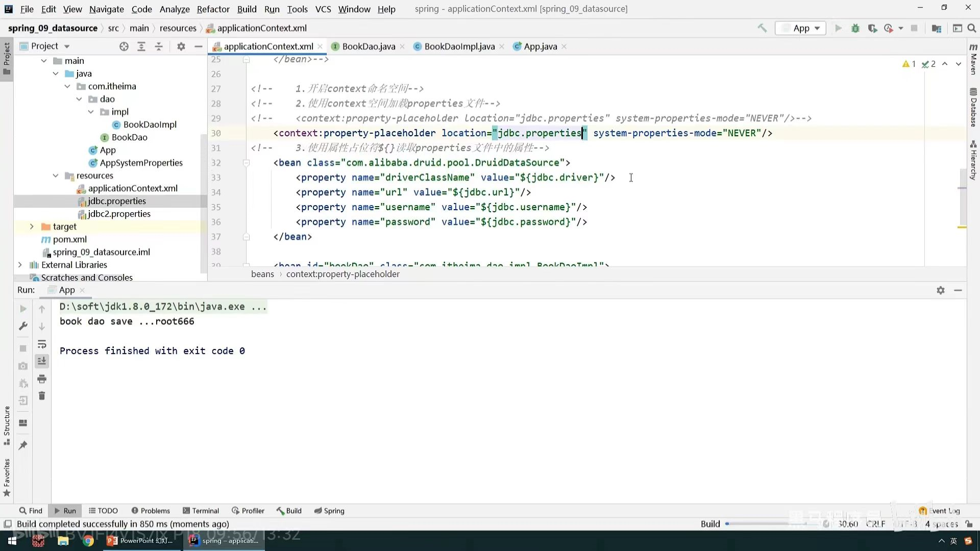This screenshot has height=551, width=980.
Task: Open the App run configuration dropdown
Action: 801,28
